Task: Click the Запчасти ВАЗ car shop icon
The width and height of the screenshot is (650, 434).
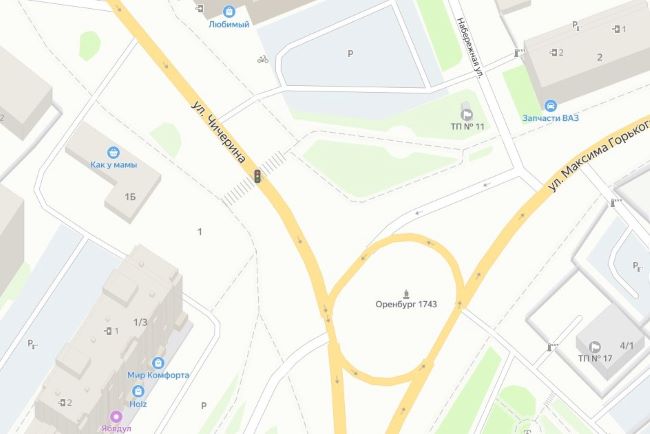Action: [x=551, y=106]
